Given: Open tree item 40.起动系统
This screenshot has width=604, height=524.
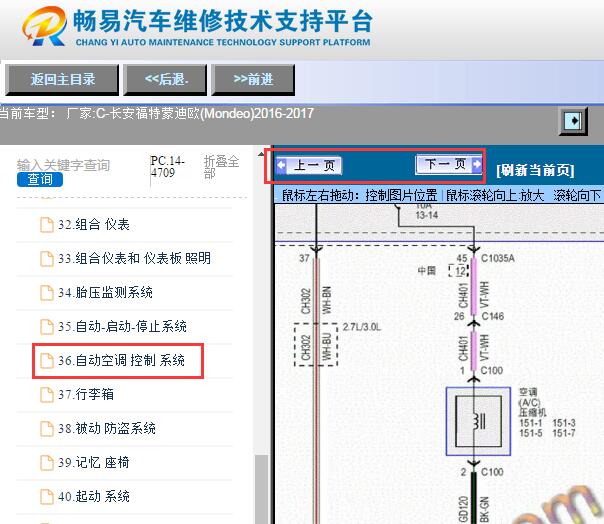Looking at the screenshot, I should tap(94, 496).
